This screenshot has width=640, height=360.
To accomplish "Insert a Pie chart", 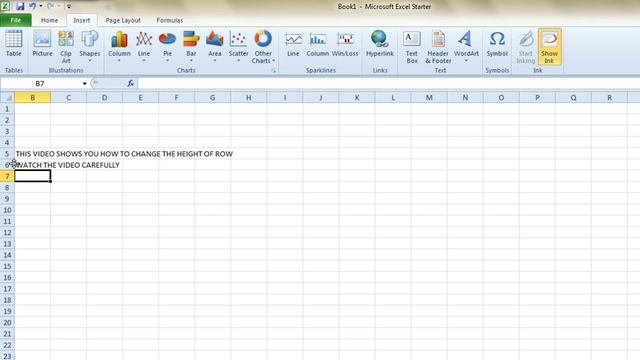I will [x=167, y=47].
